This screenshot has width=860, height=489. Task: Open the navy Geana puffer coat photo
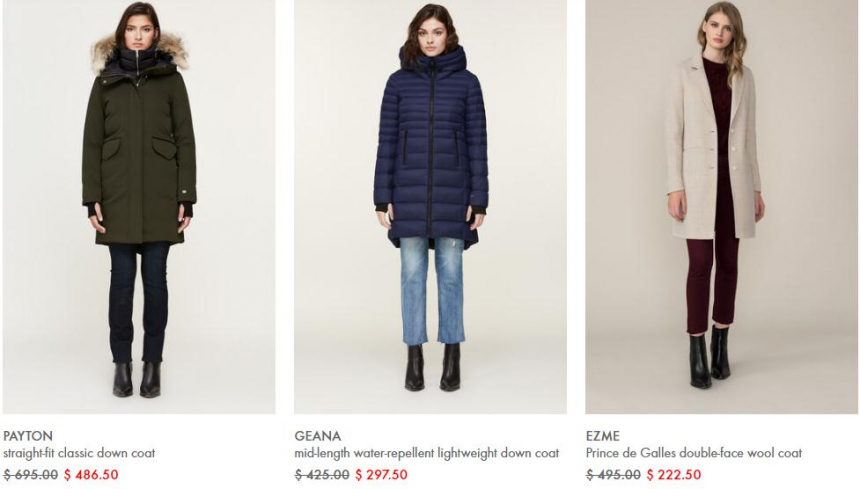431,207
